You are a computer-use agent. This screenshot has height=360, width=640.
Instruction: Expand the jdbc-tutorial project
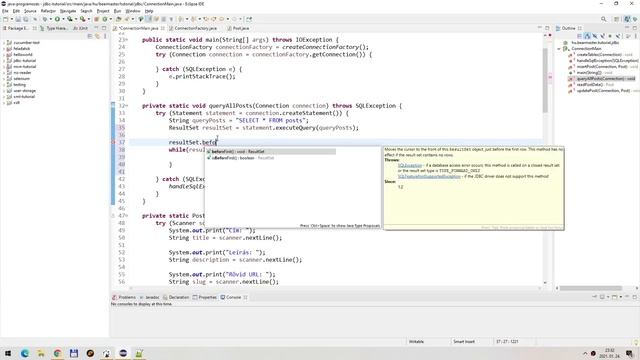(x=4, y=60)
